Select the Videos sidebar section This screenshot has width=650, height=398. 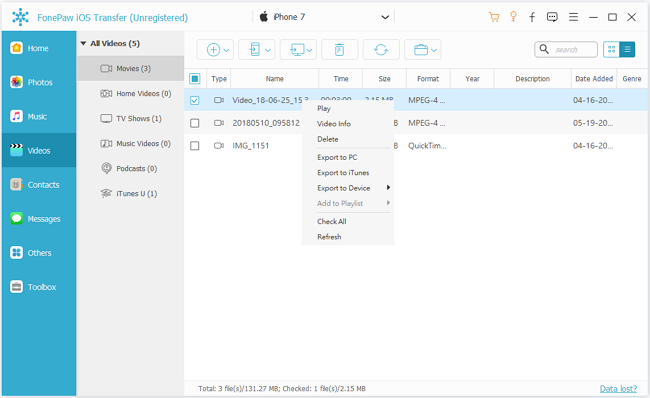coord(39,150)
